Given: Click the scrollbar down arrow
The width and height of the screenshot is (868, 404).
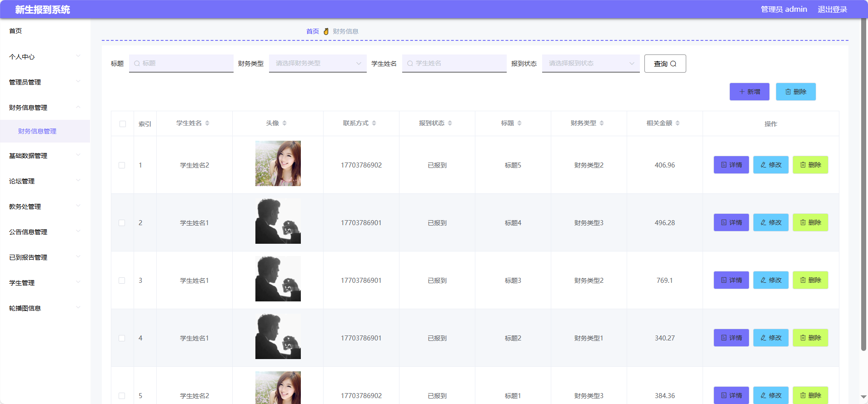Looking at the screenshot, I should [863, 397].
